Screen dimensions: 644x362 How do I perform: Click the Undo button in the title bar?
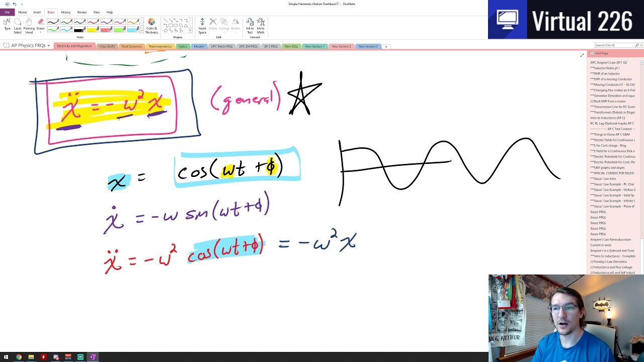point(14,4)
